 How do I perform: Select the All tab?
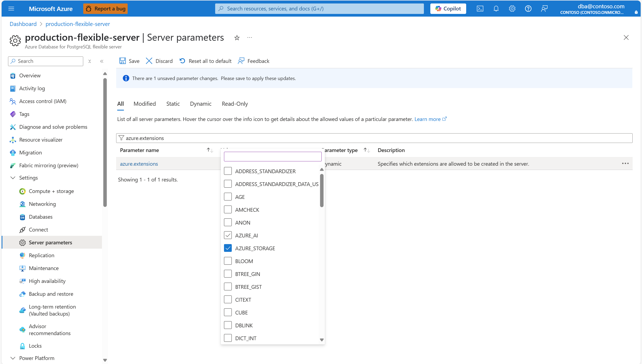120,104
